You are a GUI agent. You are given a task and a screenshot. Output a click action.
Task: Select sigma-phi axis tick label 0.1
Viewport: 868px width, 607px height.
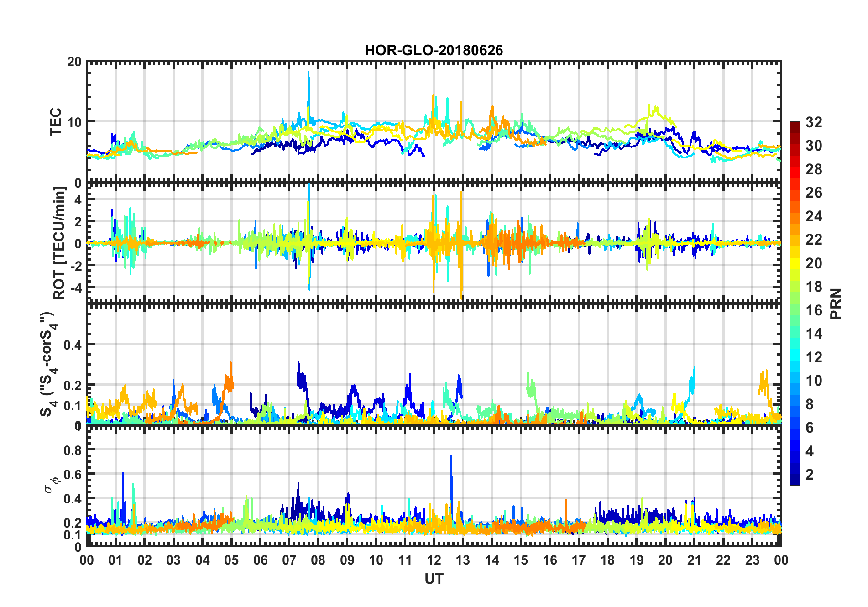click(73, 534)
